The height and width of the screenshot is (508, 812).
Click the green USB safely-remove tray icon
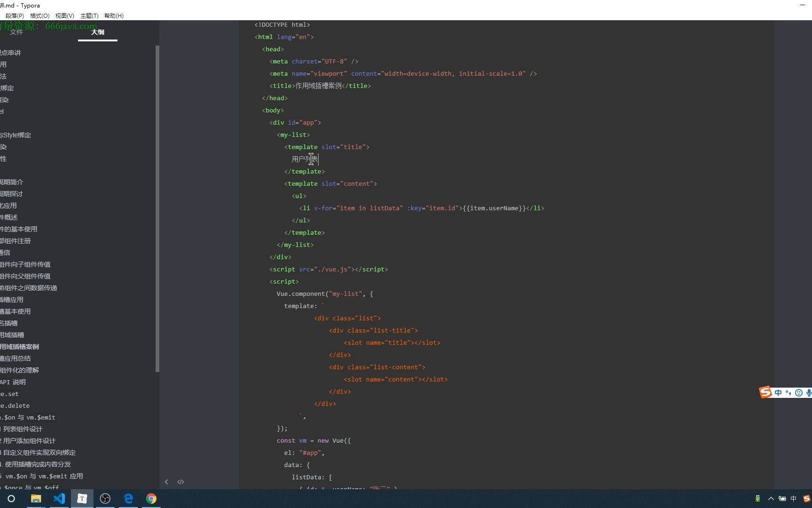tap(757, 499)
